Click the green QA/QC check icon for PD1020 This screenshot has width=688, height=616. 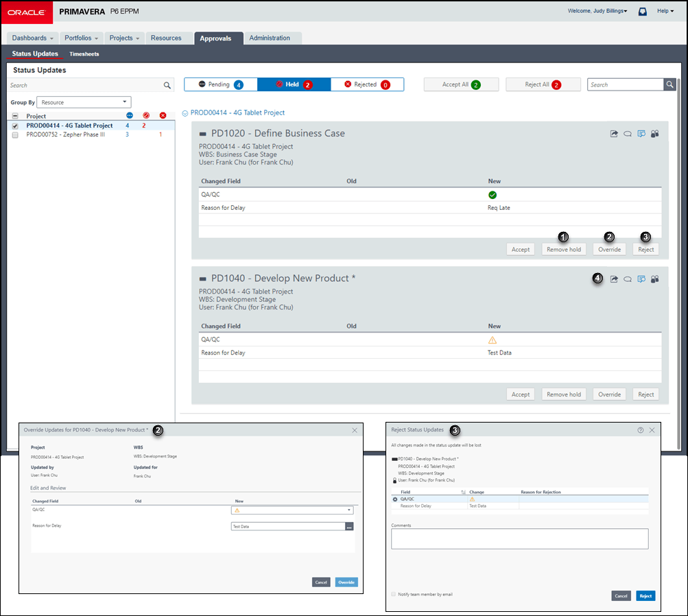493,195
